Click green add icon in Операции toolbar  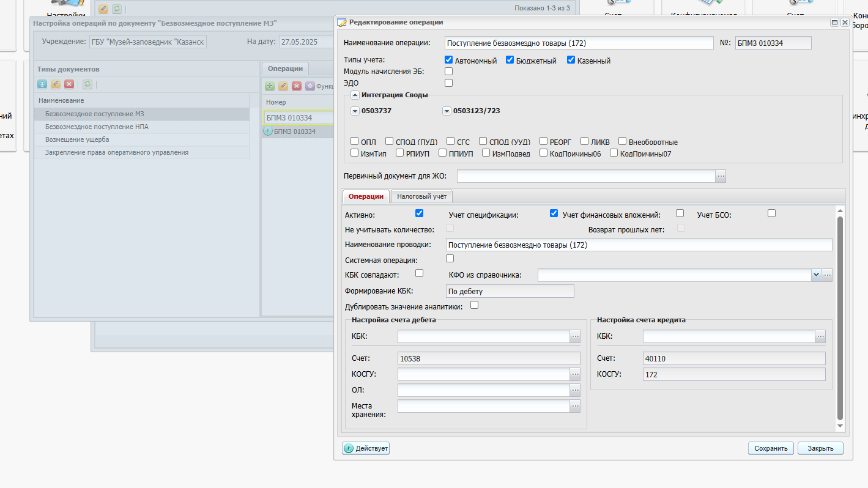point(269,86)
